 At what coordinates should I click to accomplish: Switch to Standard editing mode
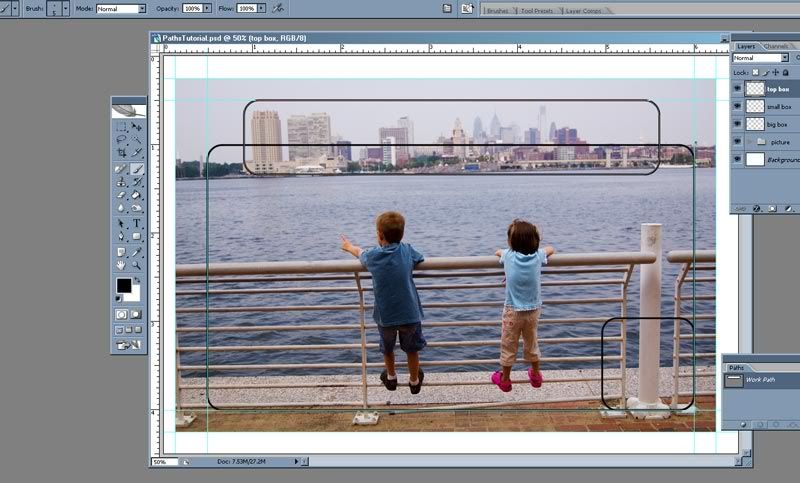coord(121,314)
